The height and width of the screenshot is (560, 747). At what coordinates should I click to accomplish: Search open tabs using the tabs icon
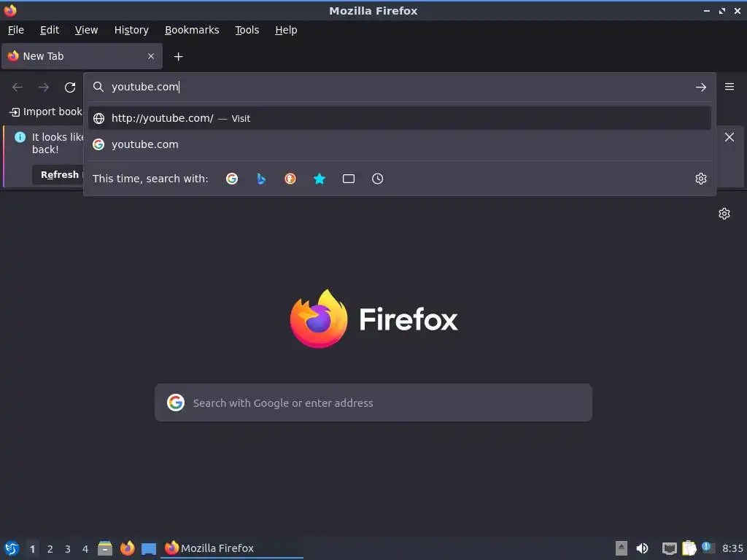click(x=349, y=179)
